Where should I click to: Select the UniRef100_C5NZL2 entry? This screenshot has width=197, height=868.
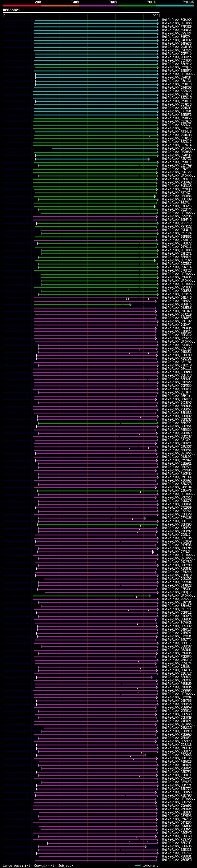[177, 819]
